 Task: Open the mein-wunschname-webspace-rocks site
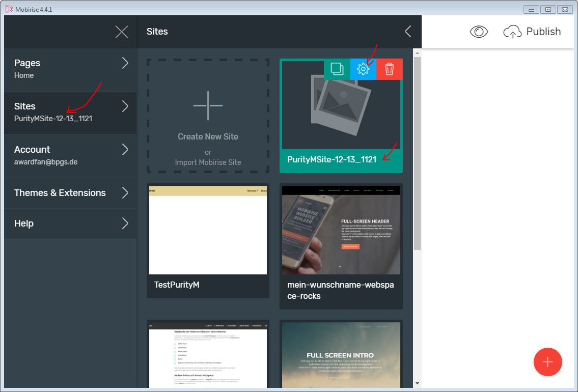[341, 230]
